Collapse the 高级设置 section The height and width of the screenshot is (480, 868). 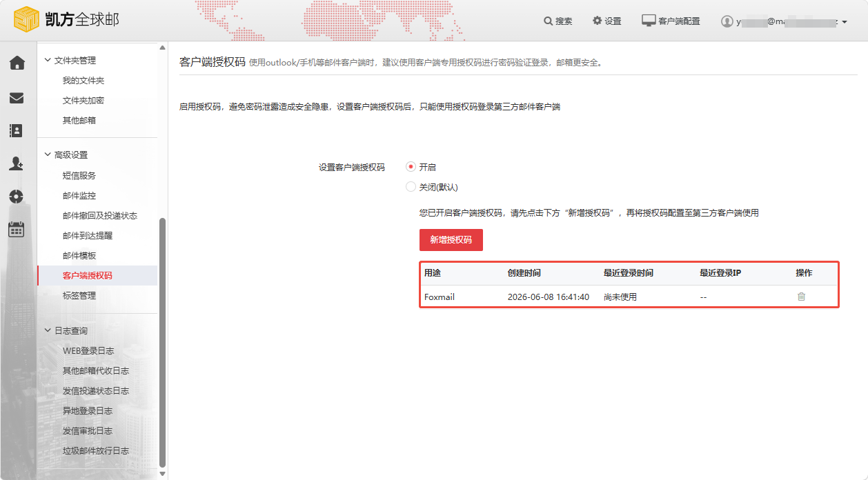coord(48,154)
